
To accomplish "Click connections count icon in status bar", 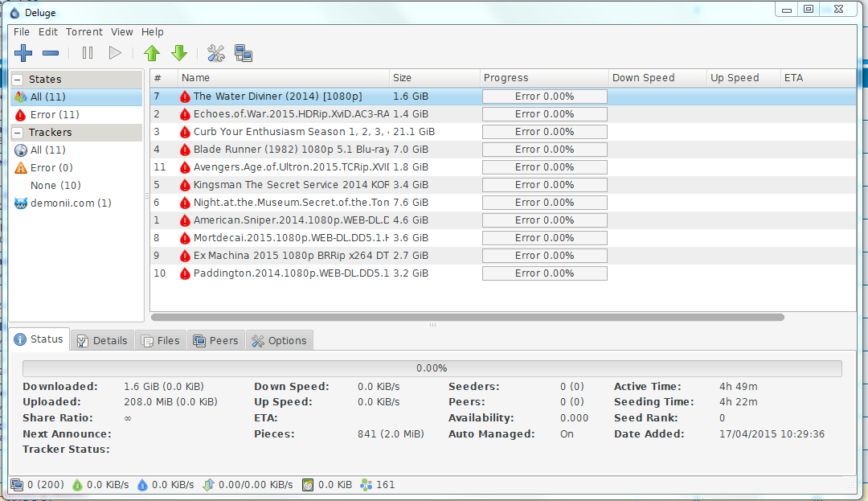I will pyautogui.click(x=17, y=485).
